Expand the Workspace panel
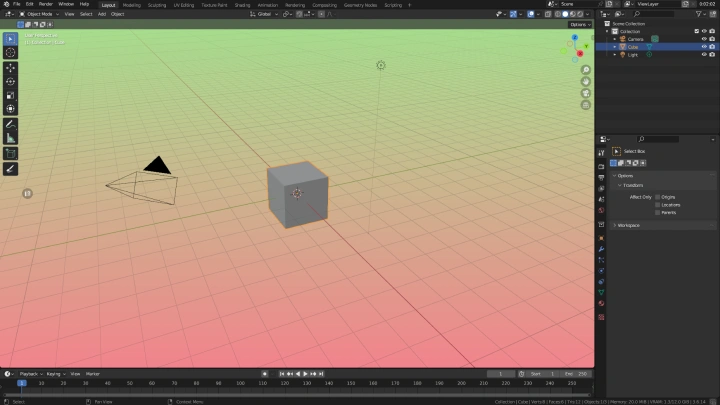Image resolution: width=720 pixels, height=405 pixels. click(x=630, y=225)
